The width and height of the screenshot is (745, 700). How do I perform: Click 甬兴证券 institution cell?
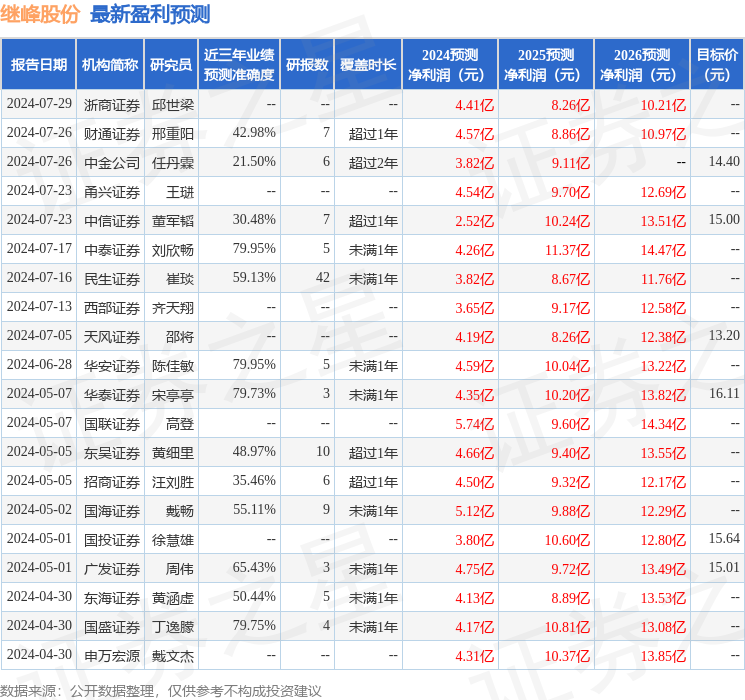112,192
